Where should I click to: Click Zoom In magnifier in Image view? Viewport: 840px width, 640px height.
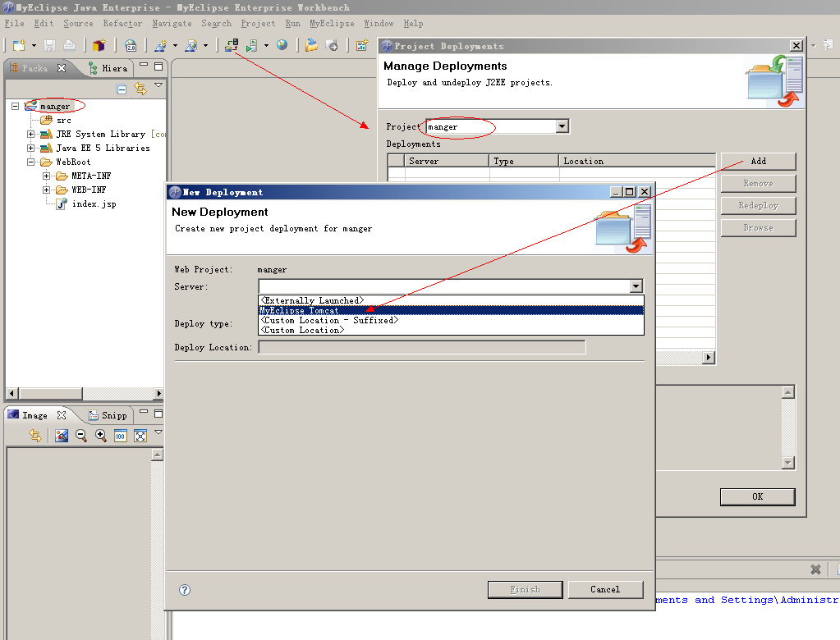pyautogui.click(x=101, y=436)
